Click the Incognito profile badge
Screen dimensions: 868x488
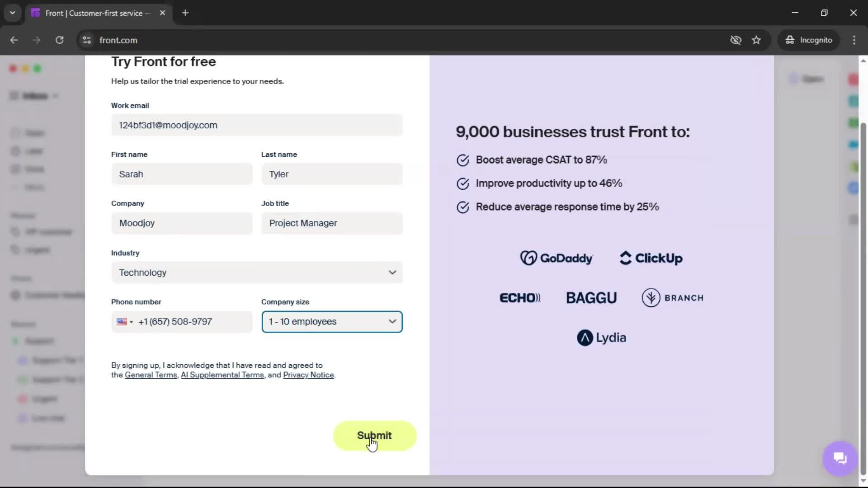(809, 40)
